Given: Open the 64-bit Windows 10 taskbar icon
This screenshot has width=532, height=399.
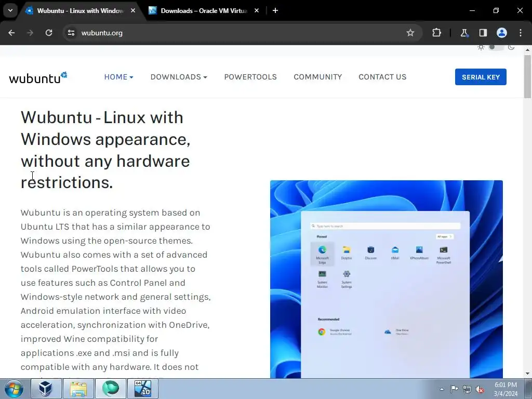Looking at the screenshot, I should tap(142, 389).
